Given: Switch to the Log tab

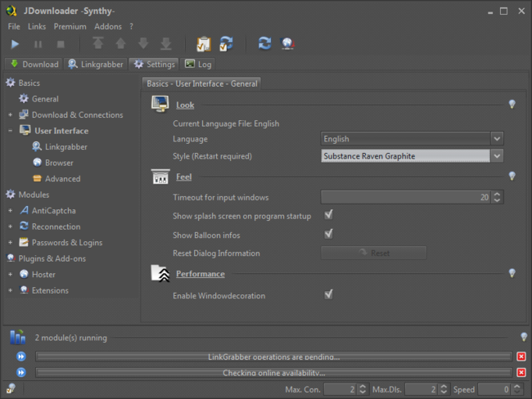Looking at the screenshot, I should coord(198,64).
